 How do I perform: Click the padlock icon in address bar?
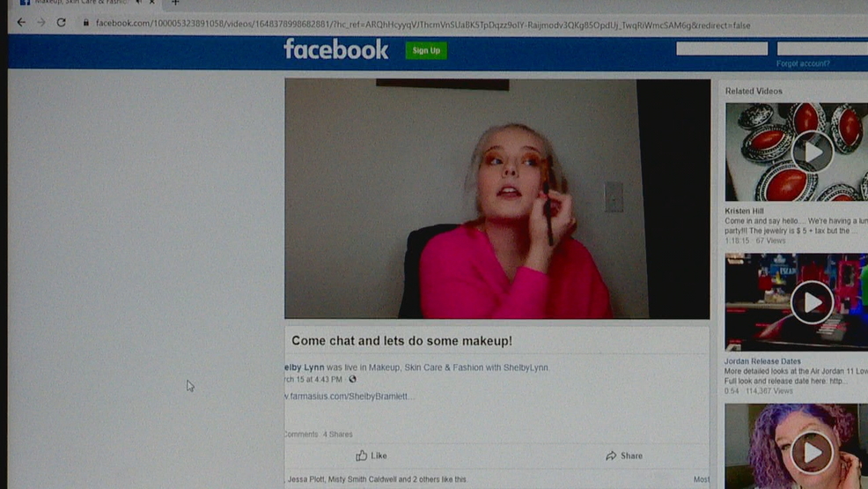(x=86, y=24)
